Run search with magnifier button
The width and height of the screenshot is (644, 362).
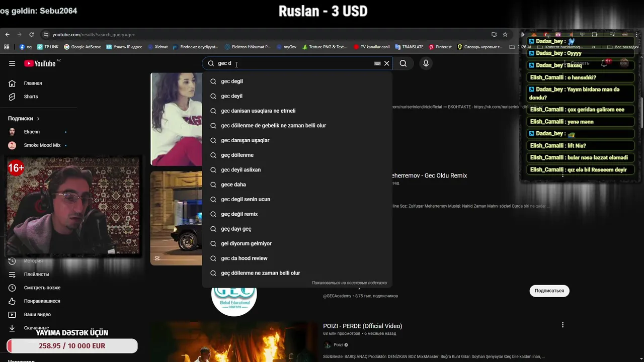pos(403,63)
